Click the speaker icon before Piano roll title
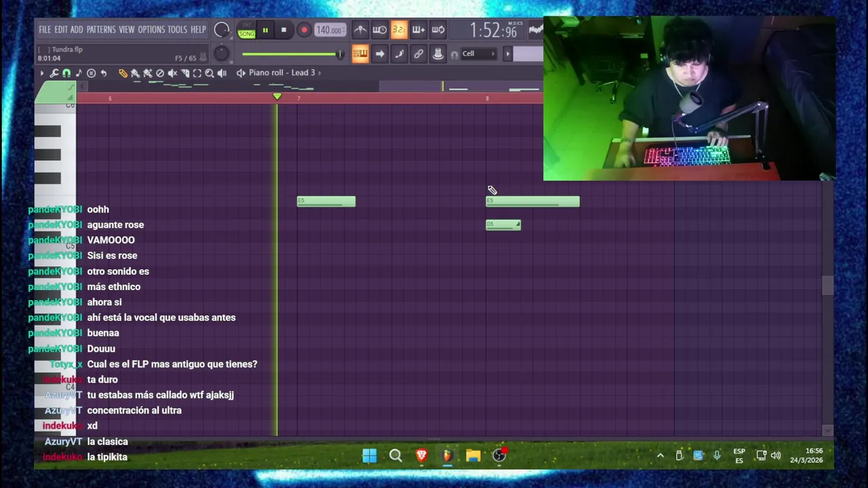This screenshot has width=868, height=488. (x=241, y=73)
